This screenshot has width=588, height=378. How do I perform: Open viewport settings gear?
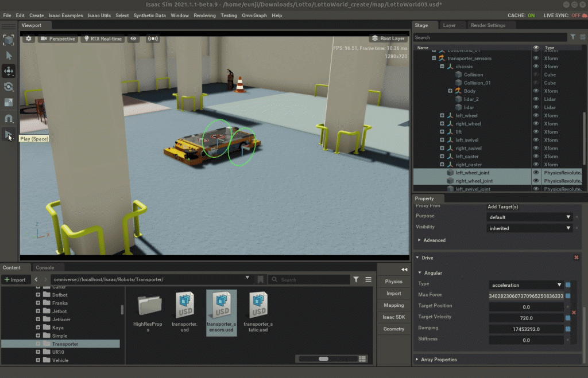point(29,39)
